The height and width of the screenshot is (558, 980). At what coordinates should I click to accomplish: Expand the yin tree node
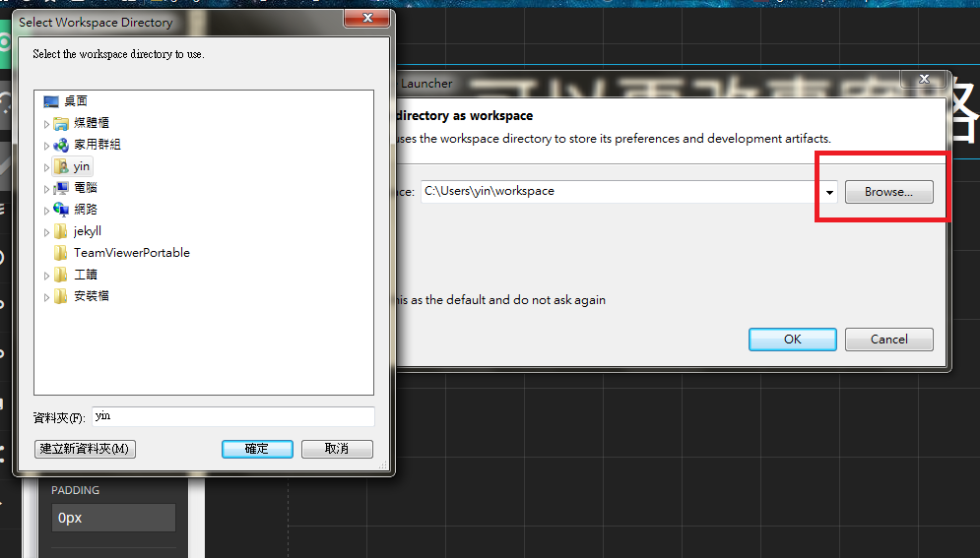(x=46, y=167)
